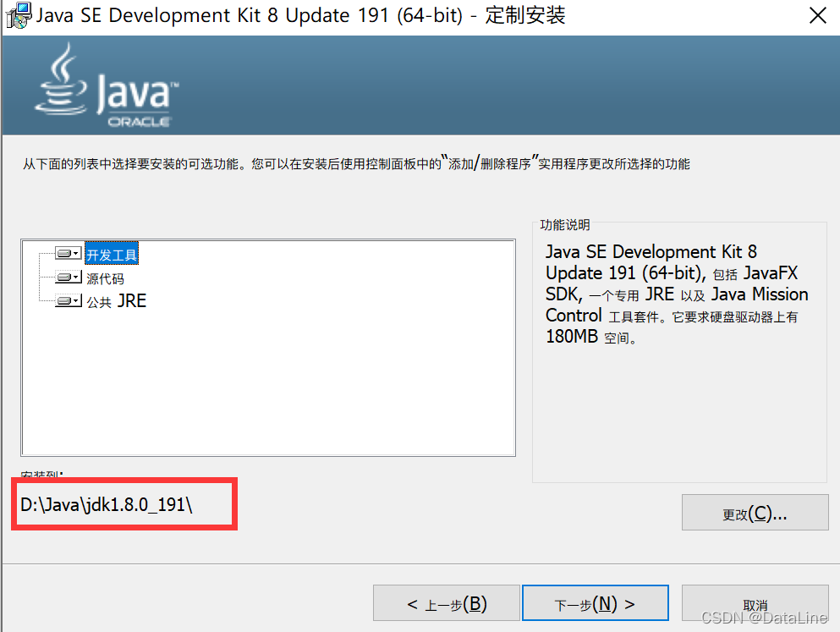Select the 源代码 tree item
This screenshot has width=840, height=632.
105,278
